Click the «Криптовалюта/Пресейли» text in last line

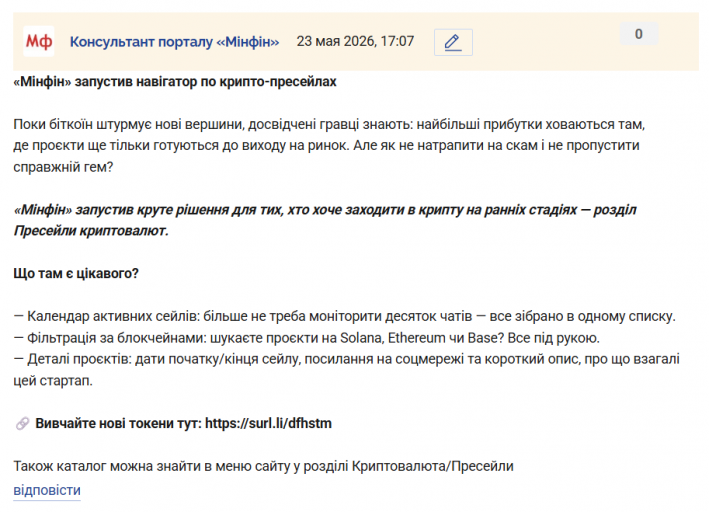tap(433, 466)
